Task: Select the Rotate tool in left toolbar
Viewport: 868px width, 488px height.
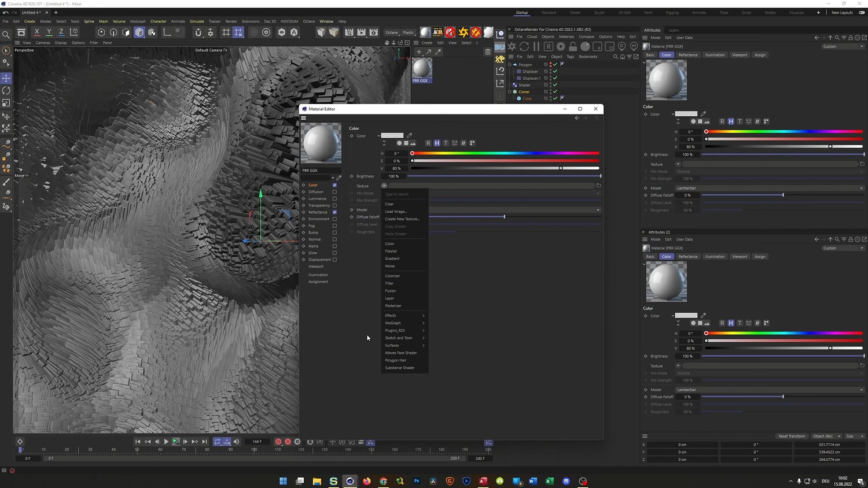Action: (x=6, y=90)
